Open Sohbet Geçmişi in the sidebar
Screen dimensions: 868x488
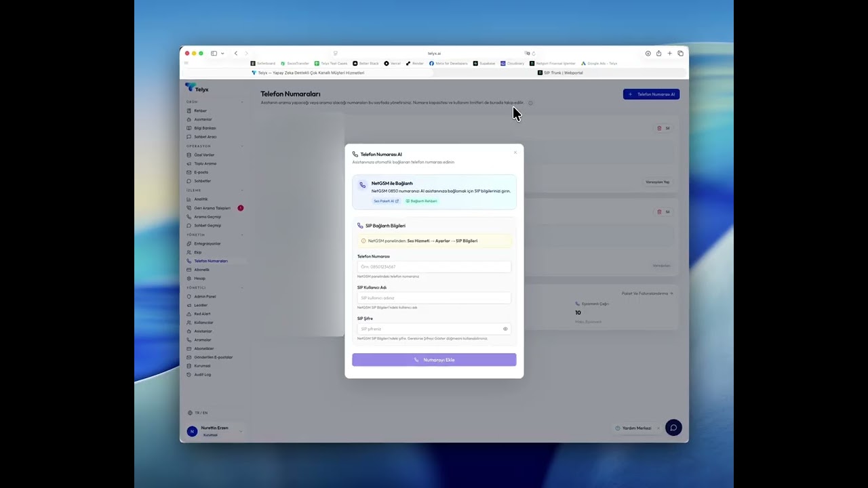tap(208, 226)
